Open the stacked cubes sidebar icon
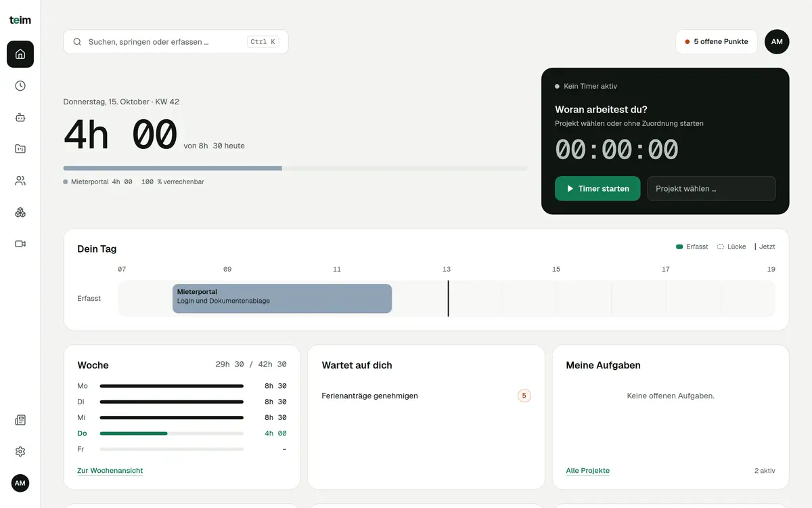 pyautogui.click(x=20, y=212)
